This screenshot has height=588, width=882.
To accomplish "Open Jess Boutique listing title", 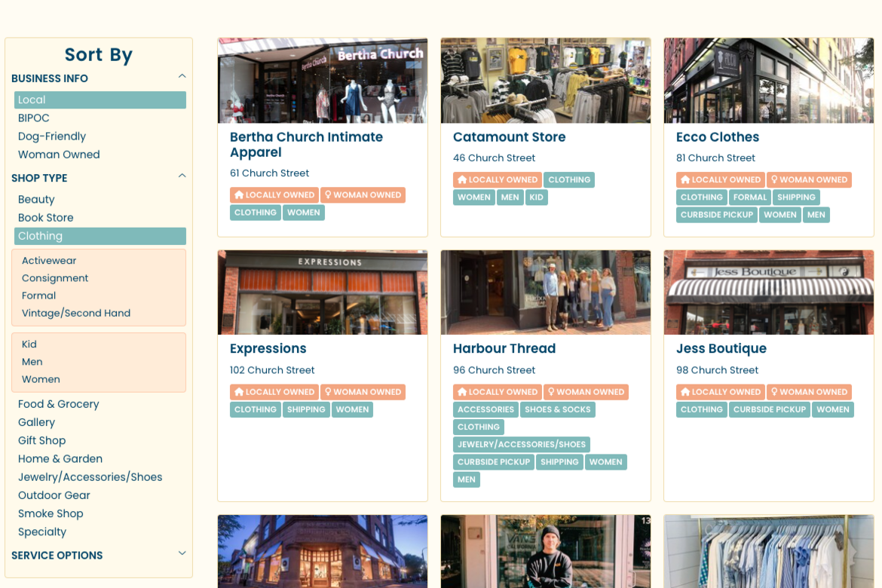I will click(721, 349).
